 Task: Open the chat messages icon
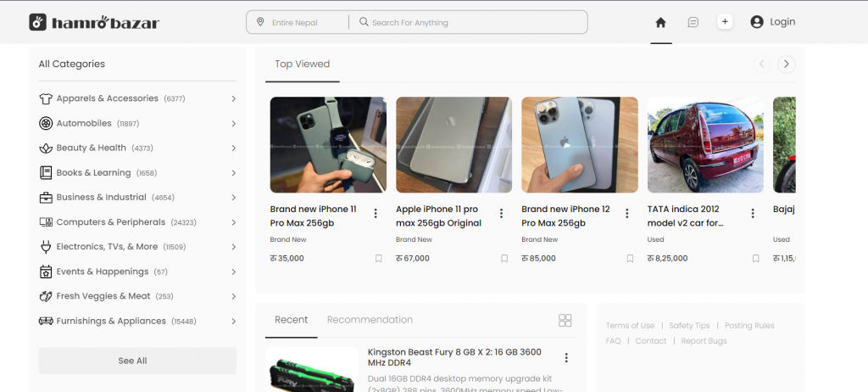tap(693, 22)
